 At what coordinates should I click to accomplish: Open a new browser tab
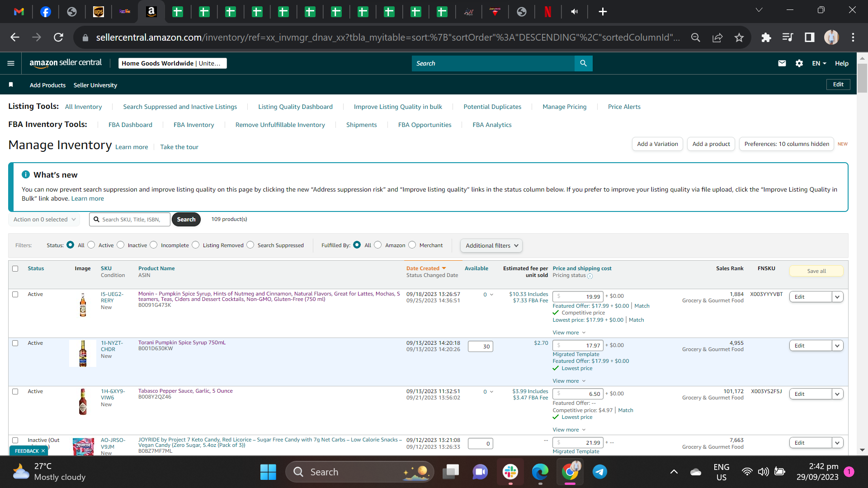603,12
